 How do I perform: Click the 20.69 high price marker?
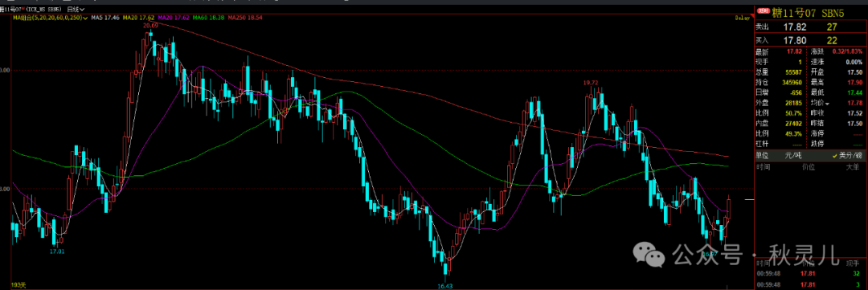[150, 26]
